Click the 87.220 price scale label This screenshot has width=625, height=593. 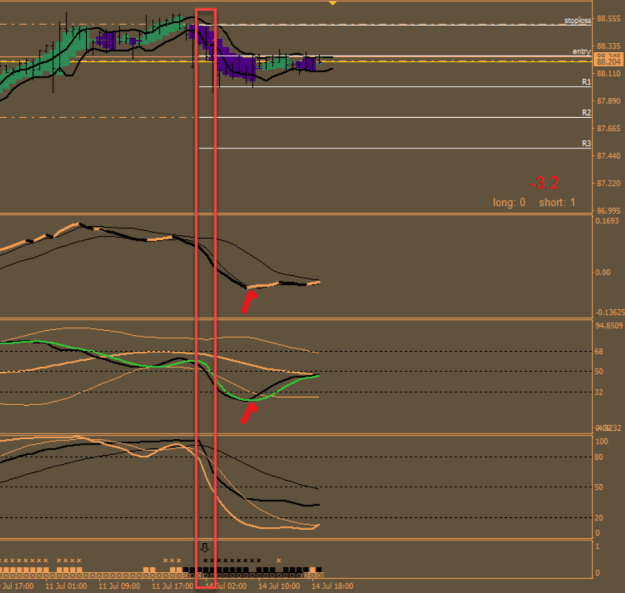609,183
